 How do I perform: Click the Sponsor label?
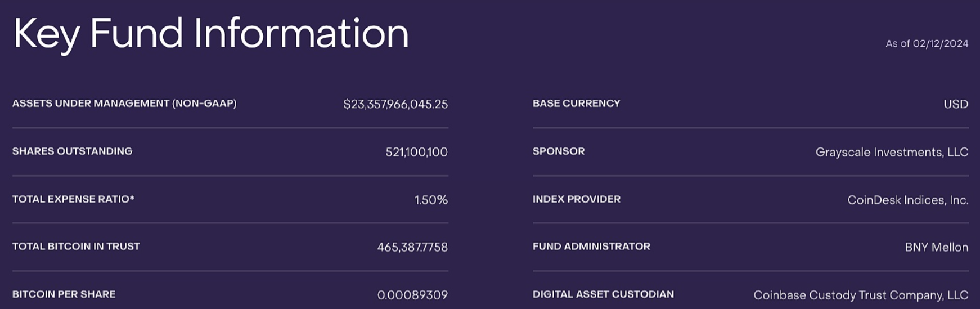pyautogui.click(x=559, y=151)
